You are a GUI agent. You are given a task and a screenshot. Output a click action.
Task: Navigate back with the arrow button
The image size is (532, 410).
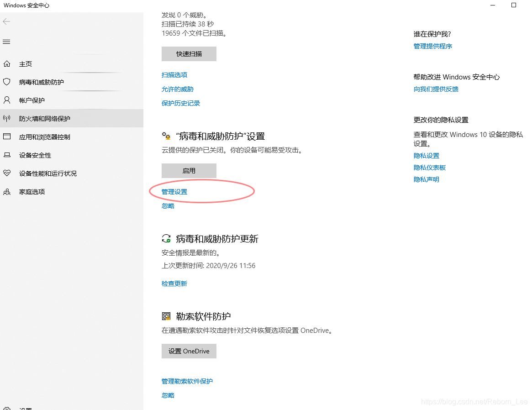click(6, 21)
